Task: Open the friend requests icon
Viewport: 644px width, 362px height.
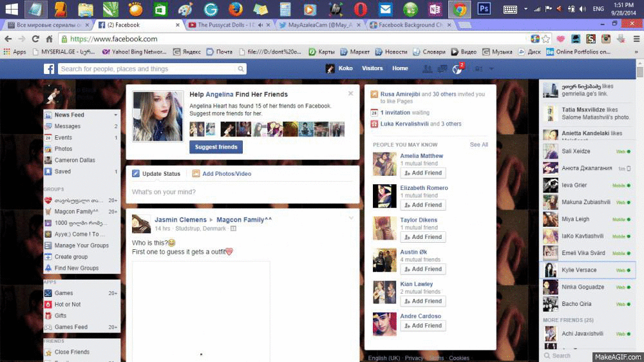Action: (427, 69)
